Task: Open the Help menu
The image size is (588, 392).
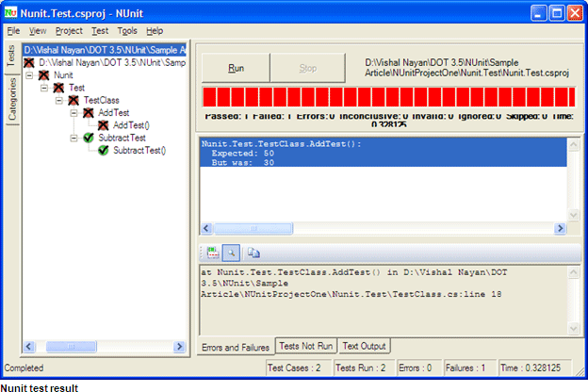Action: tap(155, 31)
